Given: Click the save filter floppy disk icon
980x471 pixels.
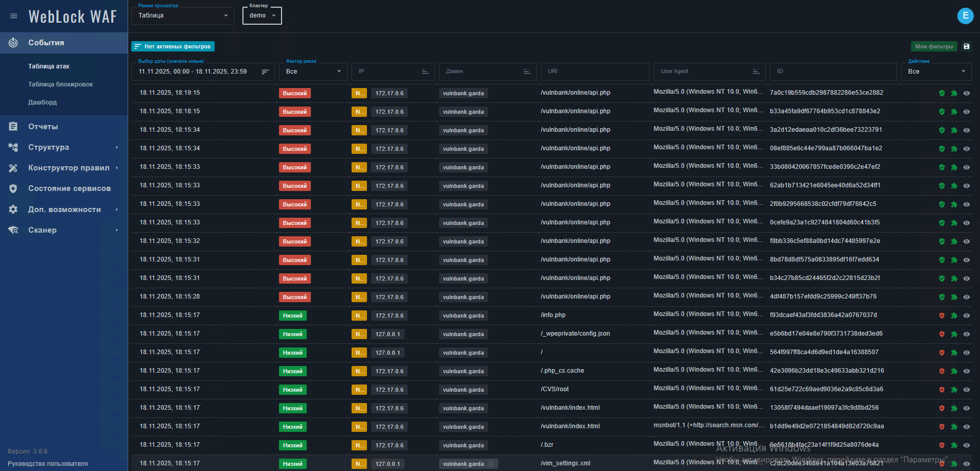Looking at the screenshot, I should coord(966,46).
